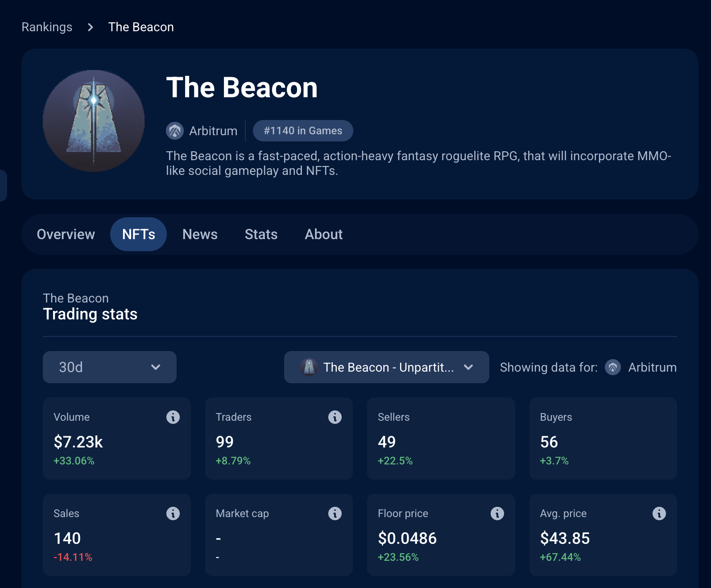This screenshot has width=711, height=588.
Task: Click the Arbitrum logo beside the title
Action: 175,131
